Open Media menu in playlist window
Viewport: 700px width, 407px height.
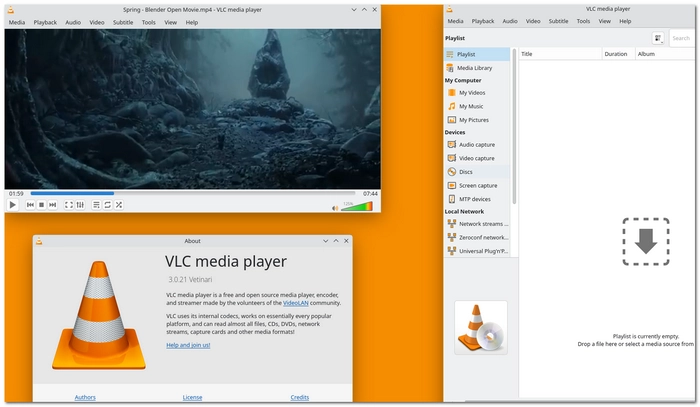tap(455, 21)
